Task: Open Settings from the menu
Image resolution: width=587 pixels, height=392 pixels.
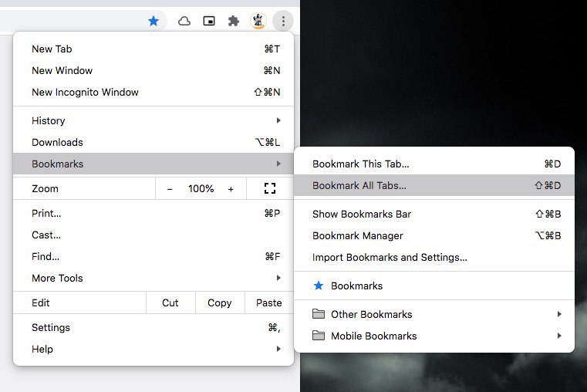Action: click(x=153, y=328)
